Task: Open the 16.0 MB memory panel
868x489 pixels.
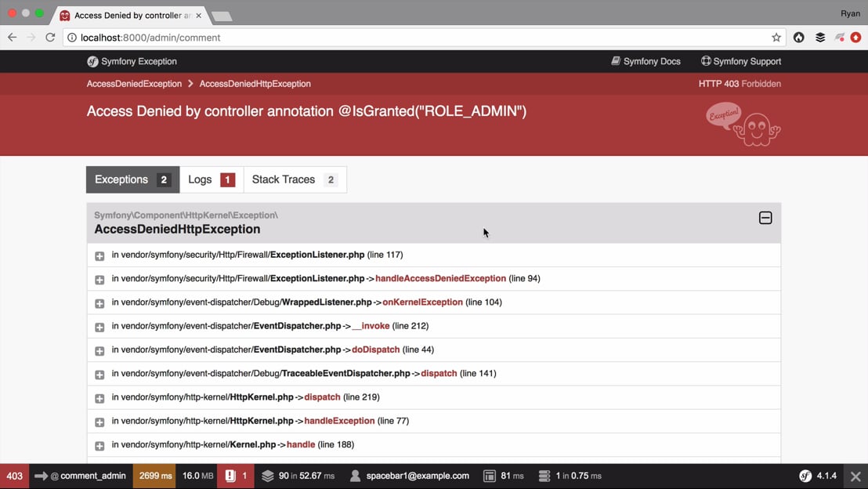Action: [x=197, y=476]
